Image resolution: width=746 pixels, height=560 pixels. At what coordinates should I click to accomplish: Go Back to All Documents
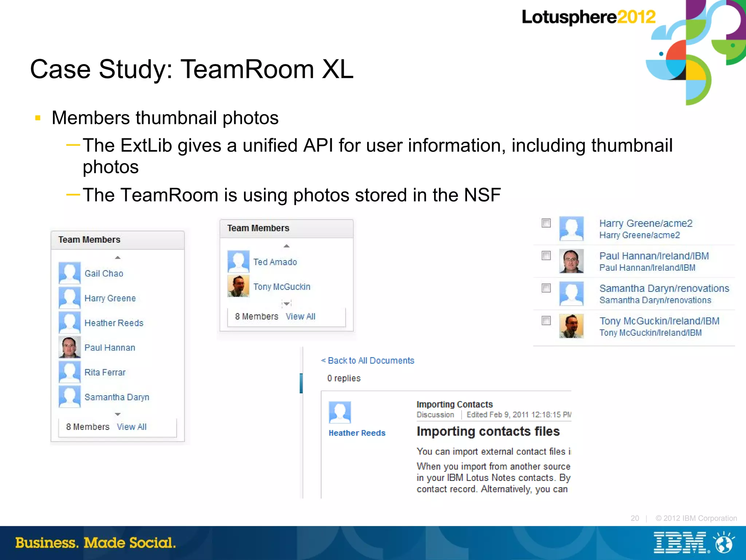click(368, 360)
